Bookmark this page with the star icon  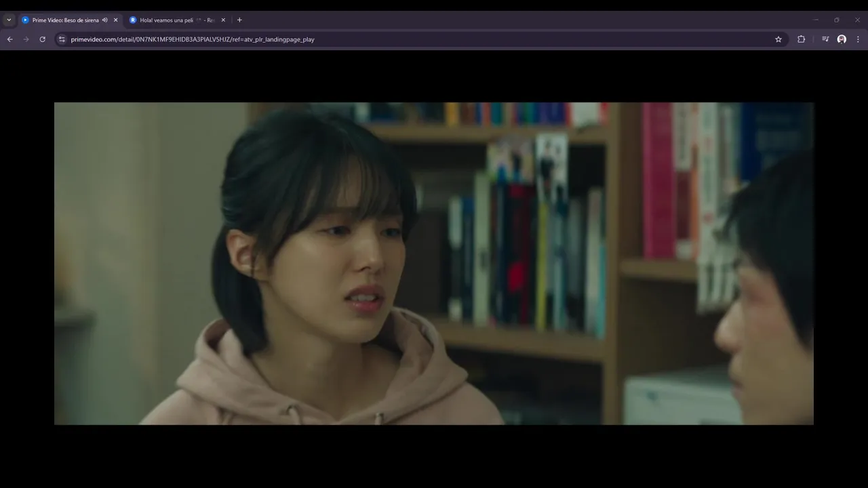(778, 39)
